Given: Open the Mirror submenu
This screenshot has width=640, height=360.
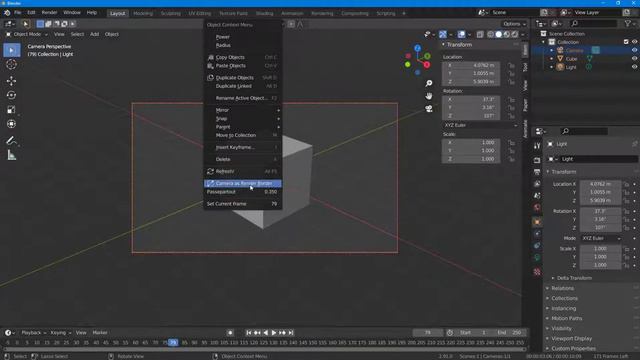Looking at the screenshot, I should tap(242, 110).
